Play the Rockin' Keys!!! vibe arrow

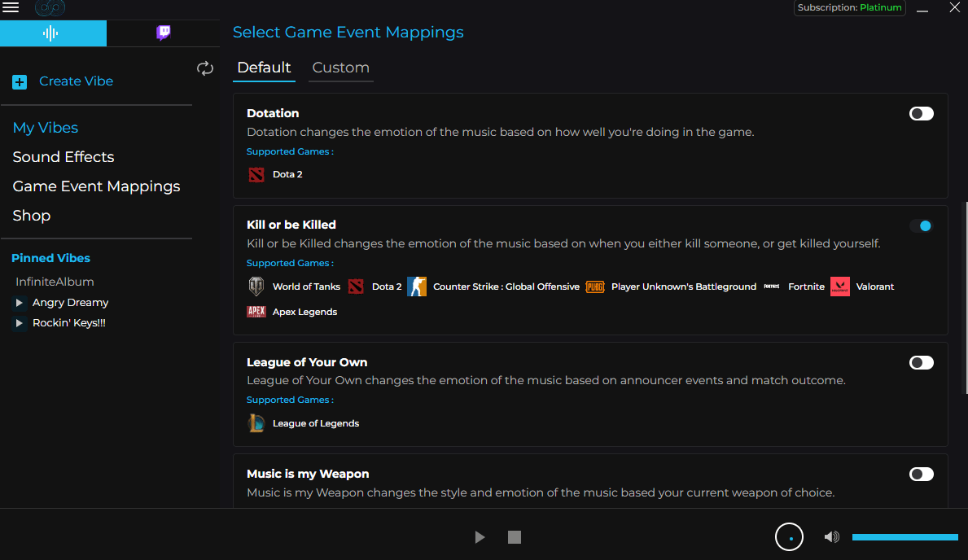tap(20, 323)
